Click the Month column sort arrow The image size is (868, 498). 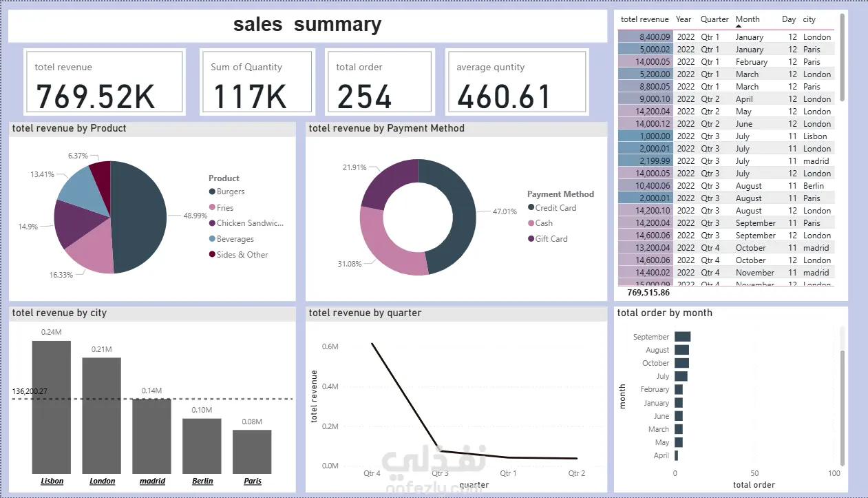tap(739, 26)
